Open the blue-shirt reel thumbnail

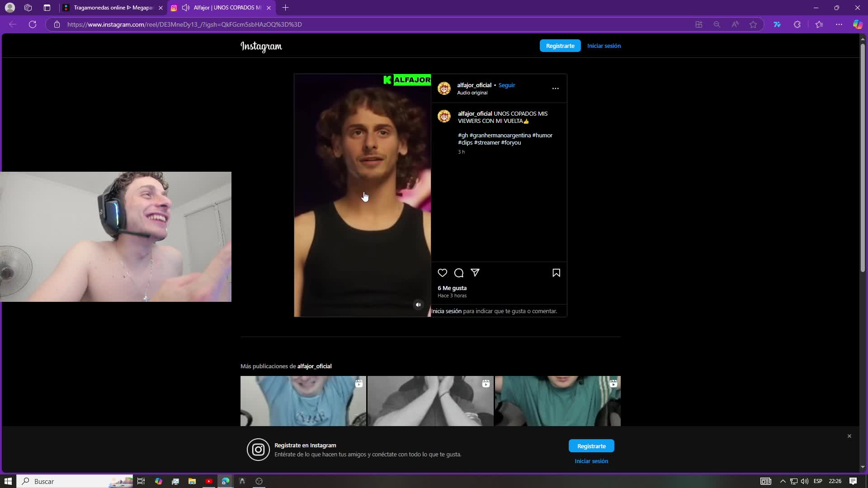[303, 401]
